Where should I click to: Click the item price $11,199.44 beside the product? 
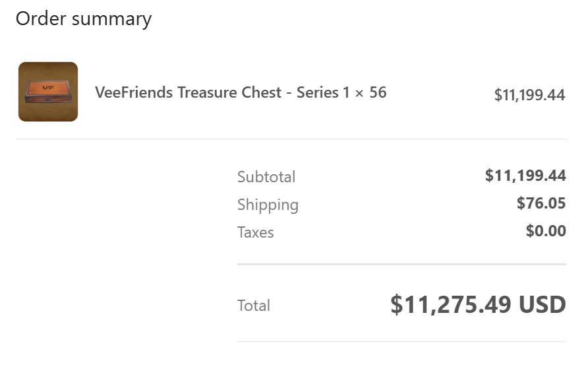[529, 95]
